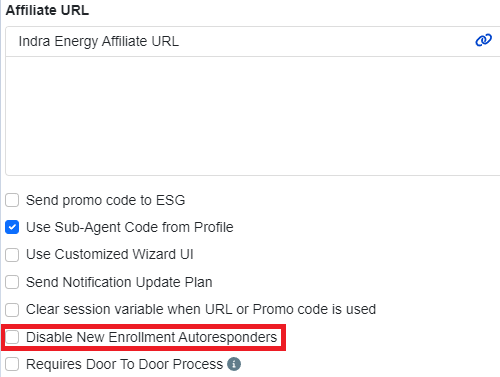Click the Indra Energy Affiliate URL title row

(253, 41)
